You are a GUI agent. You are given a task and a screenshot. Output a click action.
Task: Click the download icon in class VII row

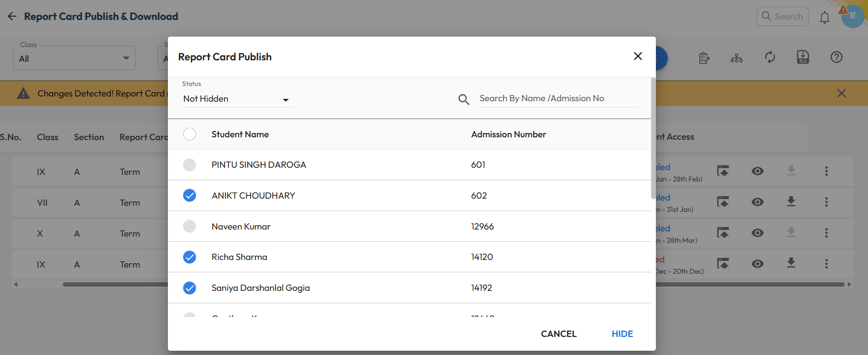point(791,202)
